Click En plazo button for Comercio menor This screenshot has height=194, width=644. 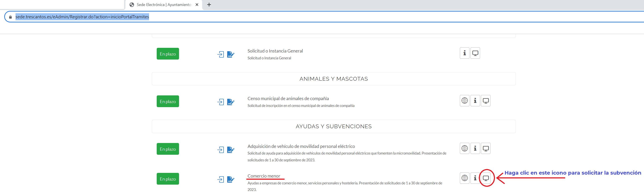point(168,179)
